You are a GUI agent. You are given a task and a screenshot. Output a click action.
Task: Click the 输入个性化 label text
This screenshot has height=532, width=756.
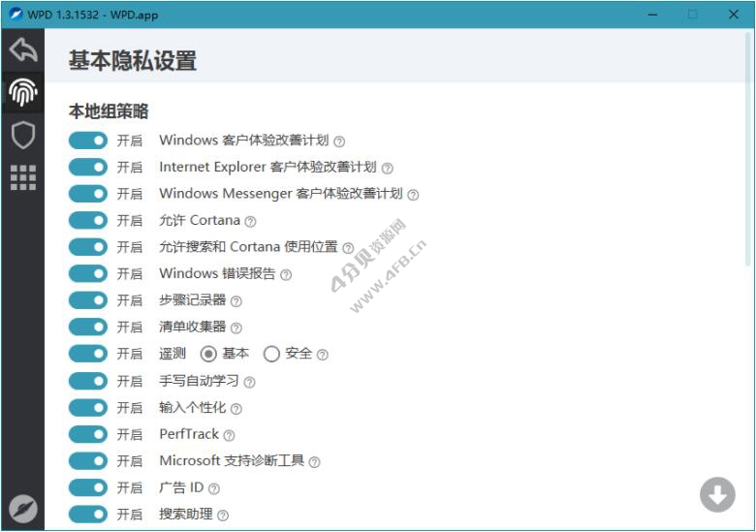pyautogui.click(x=193, y=408)
